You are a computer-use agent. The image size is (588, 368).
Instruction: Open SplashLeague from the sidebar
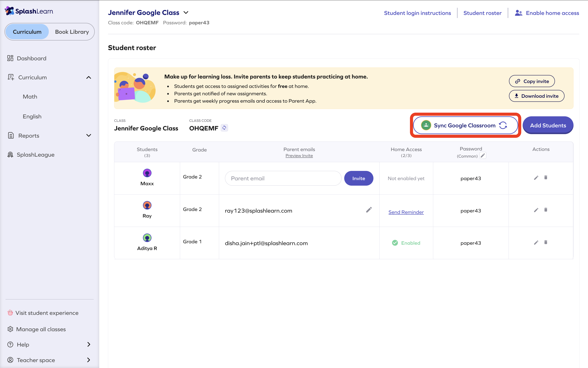[36, 155]
